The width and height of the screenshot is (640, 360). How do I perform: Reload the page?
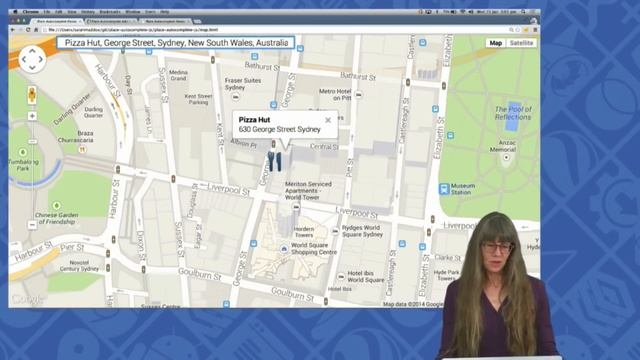coord(28,30)
